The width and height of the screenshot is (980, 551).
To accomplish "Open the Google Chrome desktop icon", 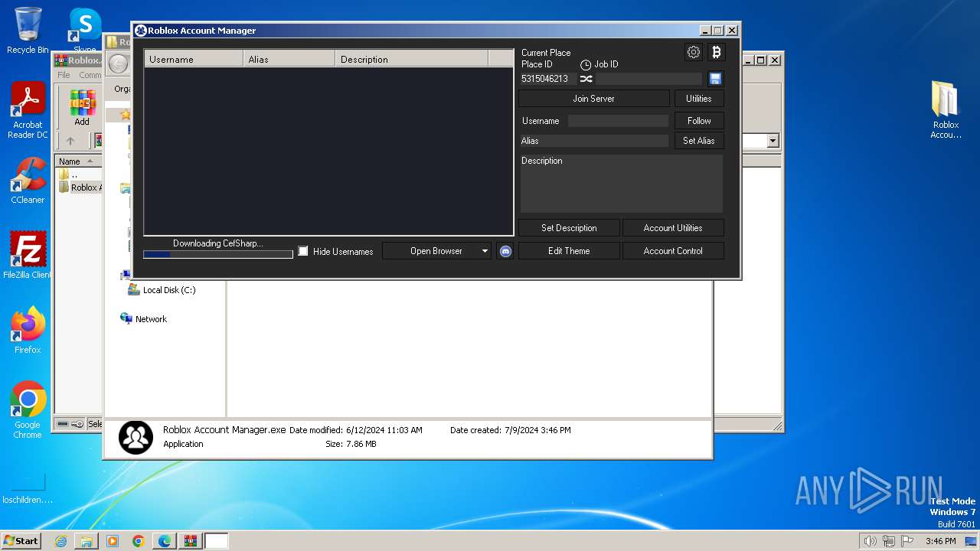I will (28, 410).
